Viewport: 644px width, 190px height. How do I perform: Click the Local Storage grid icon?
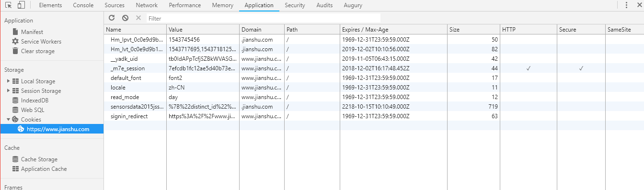tap(15, 81)
